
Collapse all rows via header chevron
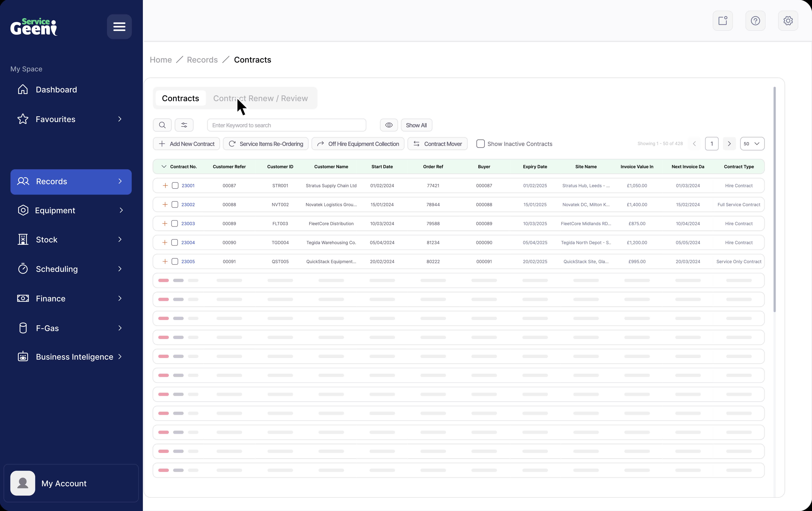pyautogui.click(x=164, y=166)
